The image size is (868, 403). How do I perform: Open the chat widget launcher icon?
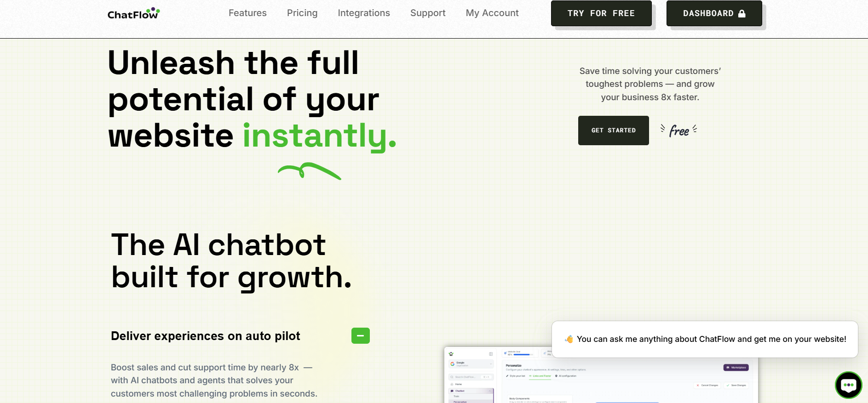point(848,385)
